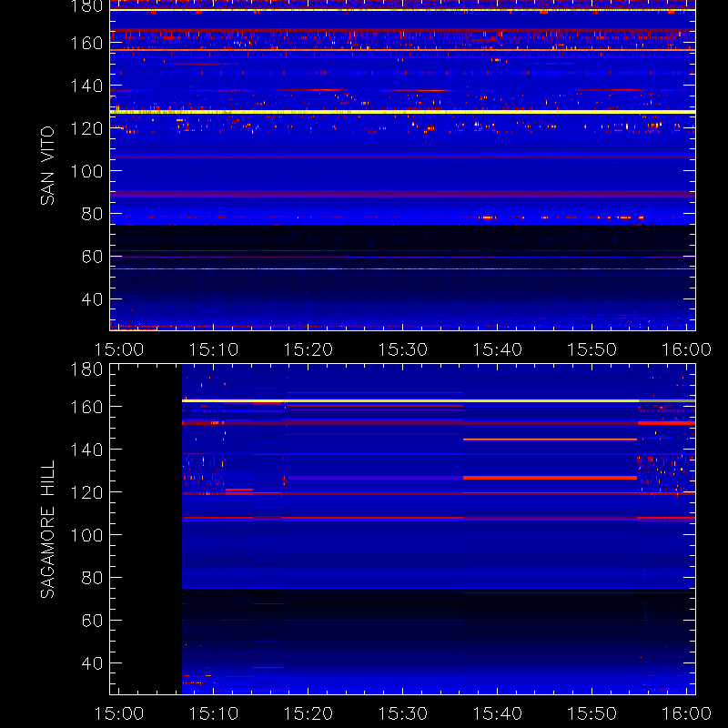Select the 120 tick label on San Vito axis
The height and width of the screenshot is (728, 728).
coord(86,128)
